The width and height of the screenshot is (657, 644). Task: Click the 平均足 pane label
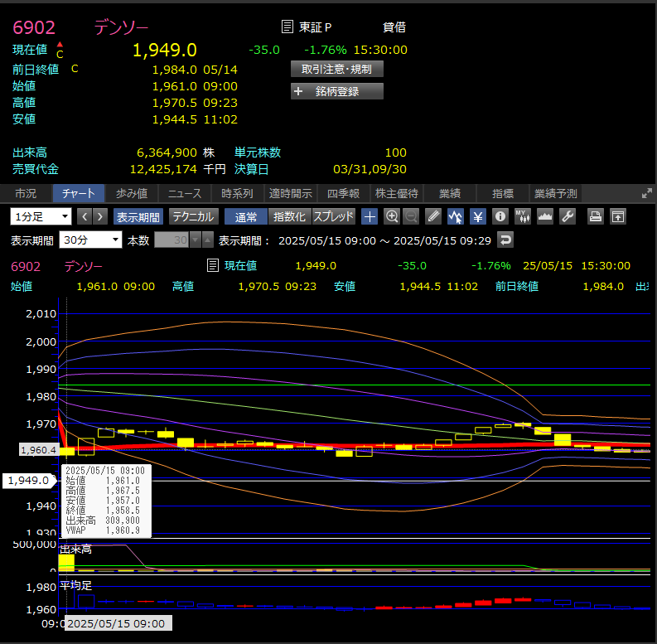pyautogui.click(x=76, y=585)
